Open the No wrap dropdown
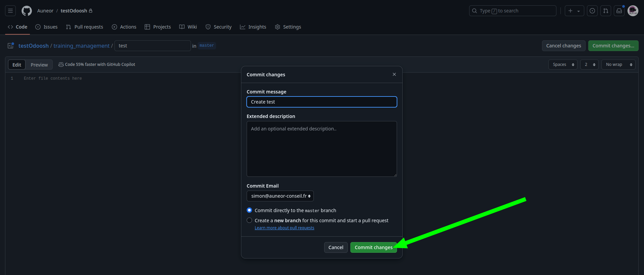 (x=618, y=65)
